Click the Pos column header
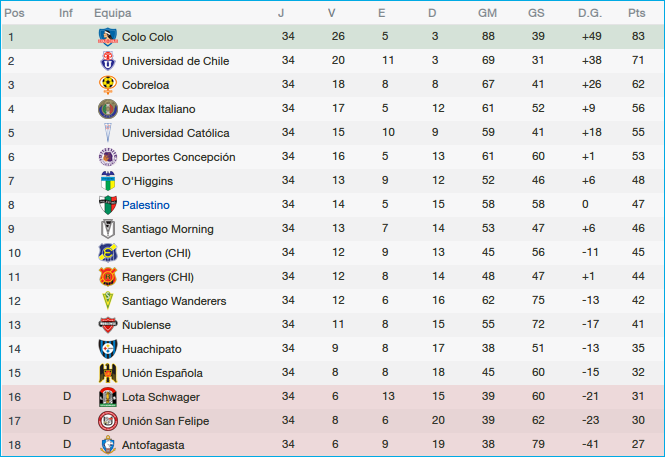665x457 pixels. coord(15,13)
